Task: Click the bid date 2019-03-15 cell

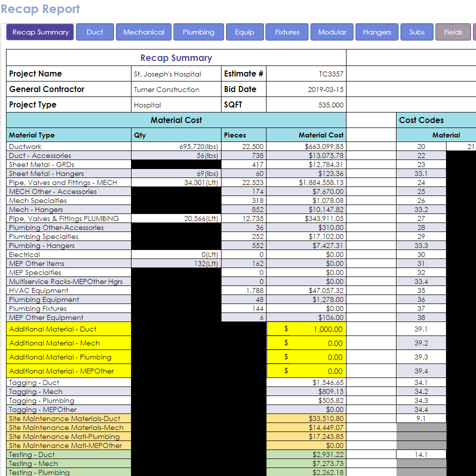Action: coord(306,89)
